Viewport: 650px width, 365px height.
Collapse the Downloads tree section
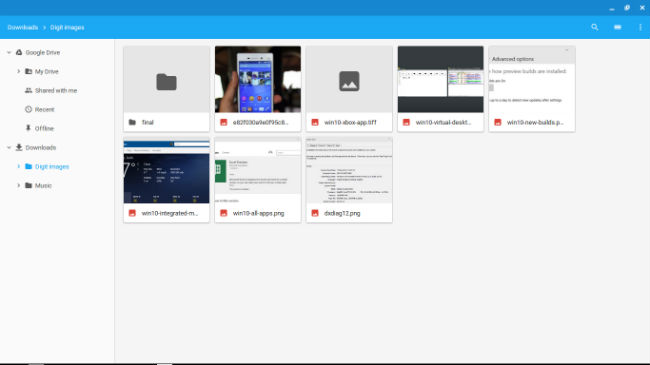point(9,148)
